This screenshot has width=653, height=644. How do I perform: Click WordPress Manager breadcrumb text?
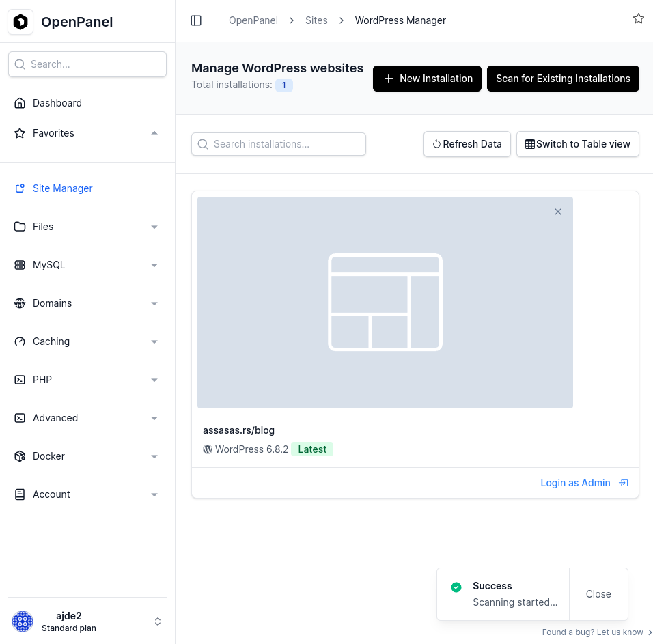pos(400,20)
